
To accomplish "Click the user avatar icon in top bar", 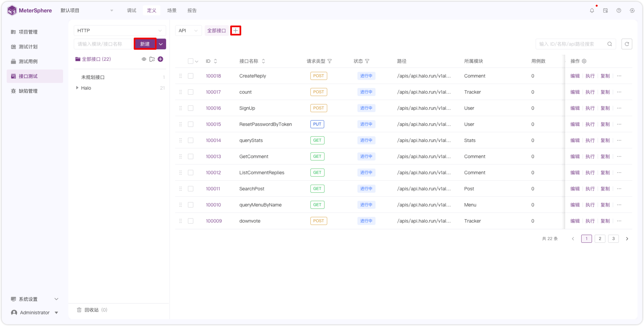I will click(x=632, y=11).
